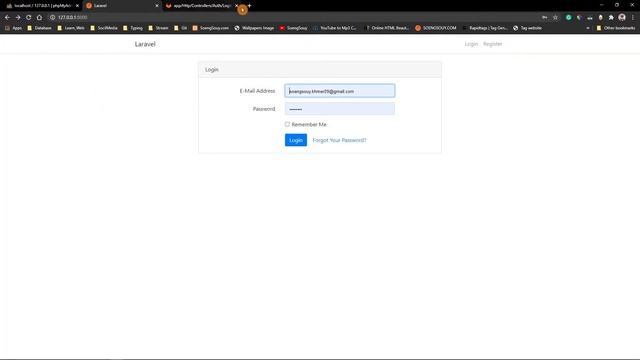Tick the Remember Me checkbox
640x360 pixels.
pyautogui.click(x=287, y=124)
